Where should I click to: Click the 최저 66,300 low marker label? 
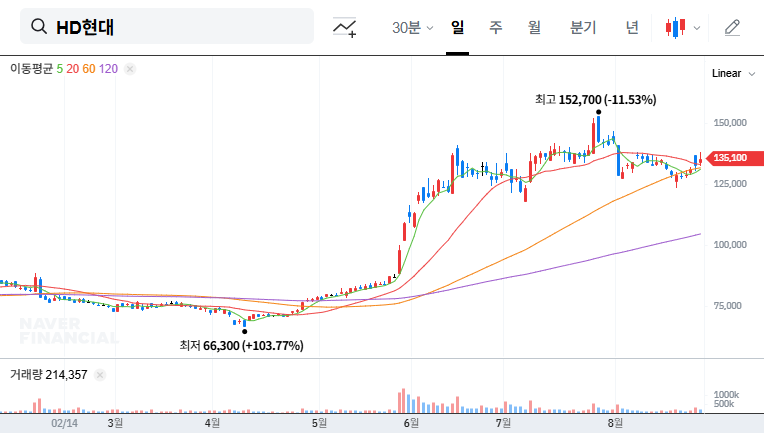tap(241, 346)
